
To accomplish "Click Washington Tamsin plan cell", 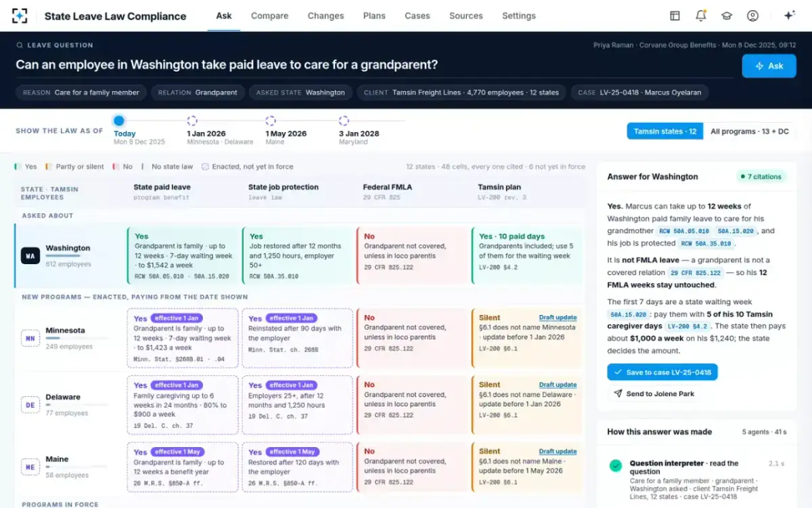I will coord(526,256).
